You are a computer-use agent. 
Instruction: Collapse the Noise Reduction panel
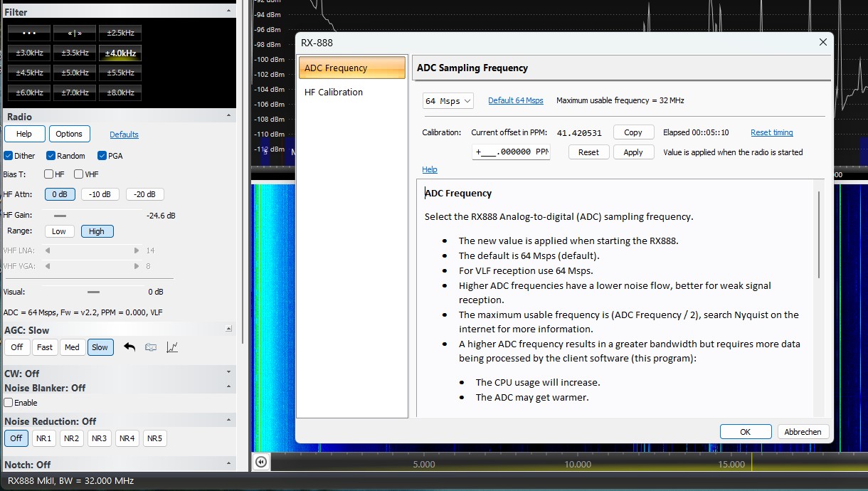point(228,420)
